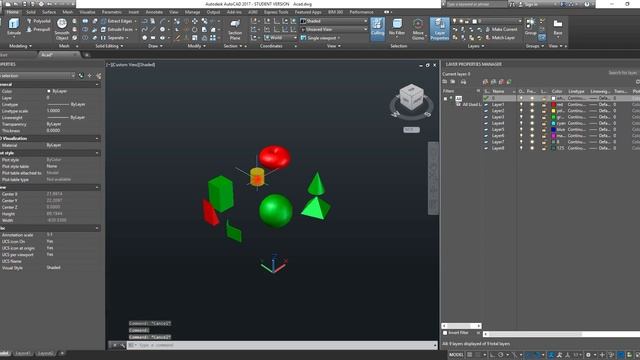Switch to the Mesh ribbon tab
This screenshot has width=640, height=360.
(x=67, y=12)
